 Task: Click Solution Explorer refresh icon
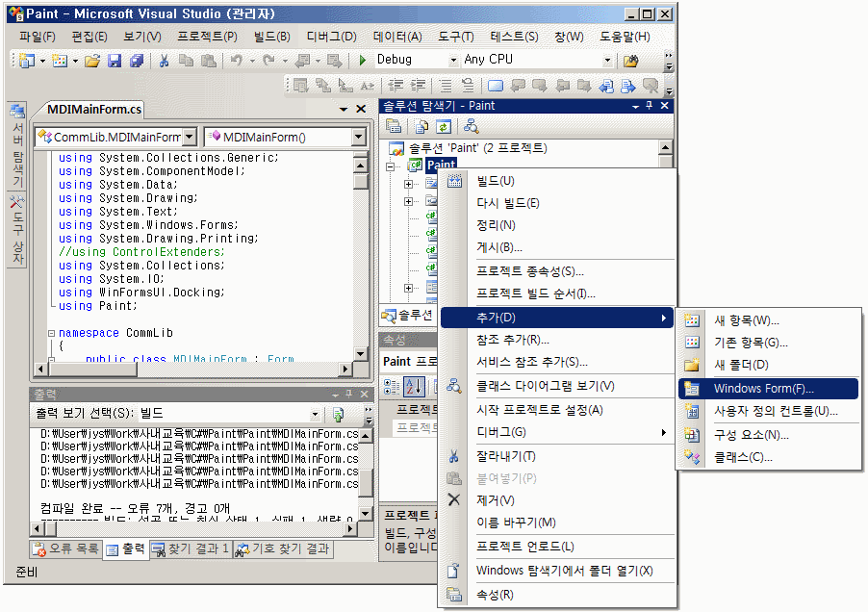point(444,126)
